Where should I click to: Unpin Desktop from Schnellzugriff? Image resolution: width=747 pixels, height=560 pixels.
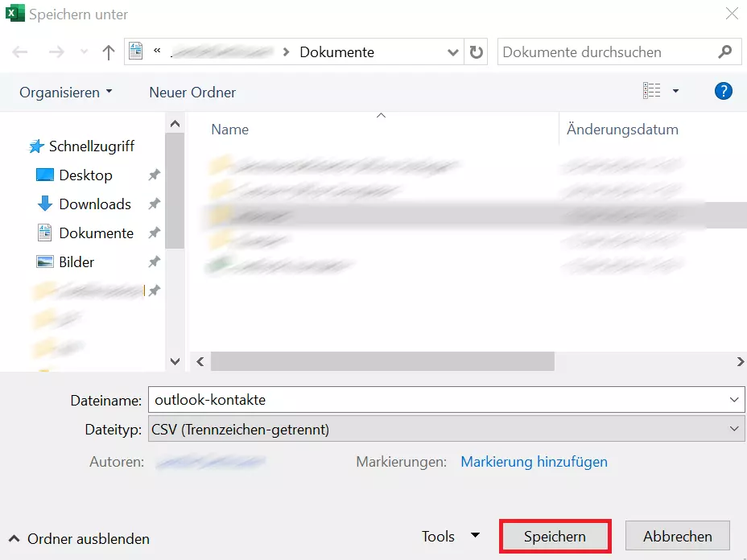154,175
